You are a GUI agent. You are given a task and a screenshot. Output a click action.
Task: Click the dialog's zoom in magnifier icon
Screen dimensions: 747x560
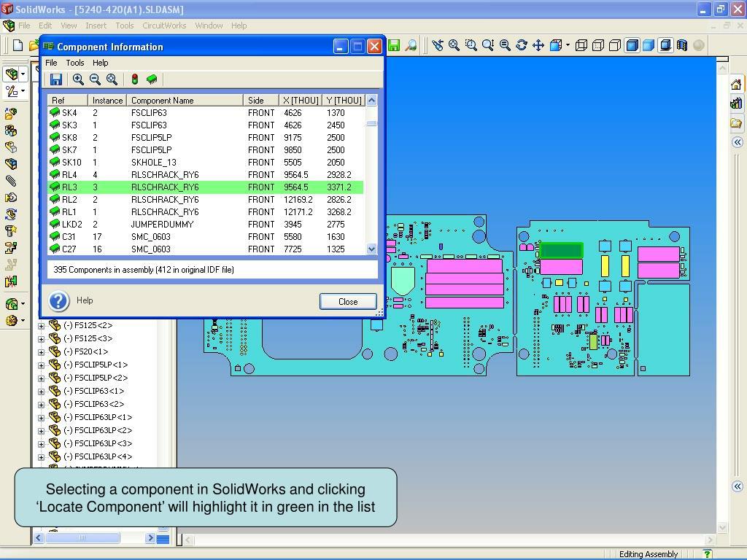(78, 79)
